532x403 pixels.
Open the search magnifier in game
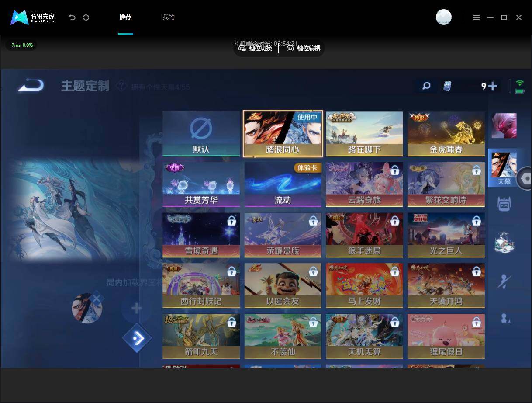426,86
